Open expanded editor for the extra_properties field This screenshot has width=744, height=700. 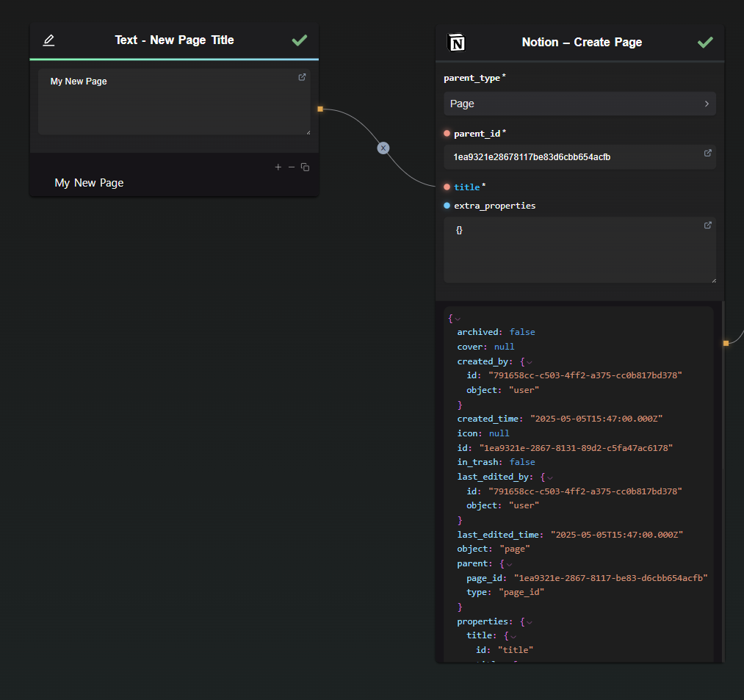(x=707, y=225)
